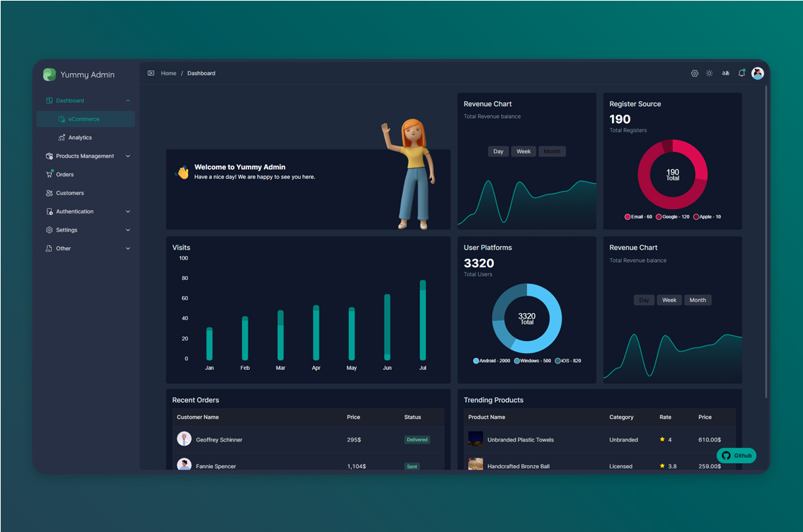The width and height of the screenshot is (803, 532).
Task: Toggle sidebar with the collapse icon near Home
Action: click(151, 73)
